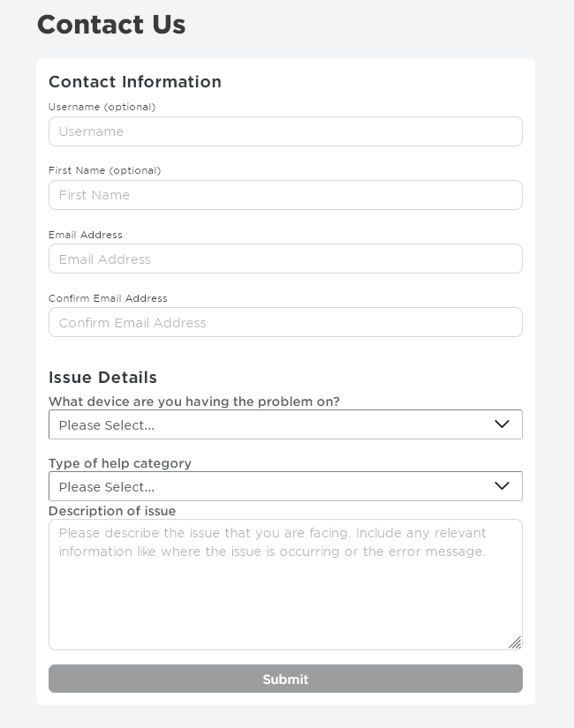Open the device selection dropdown

265,424
